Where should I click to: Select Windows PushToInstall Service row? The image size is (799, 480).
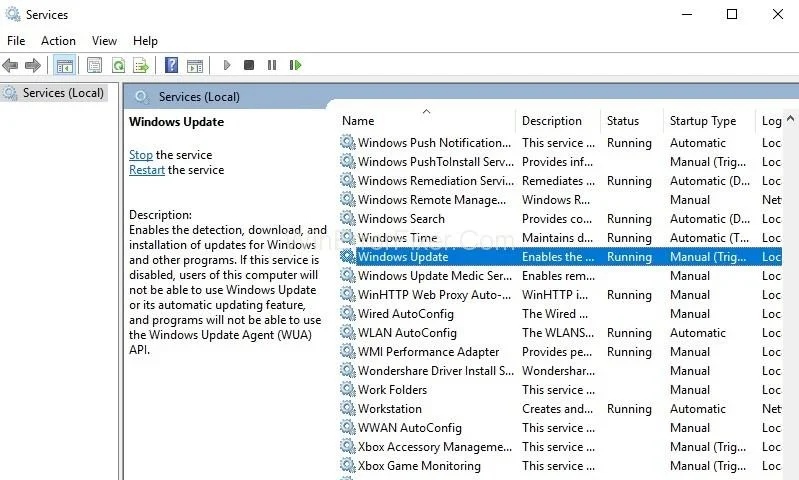coord(561,162)
